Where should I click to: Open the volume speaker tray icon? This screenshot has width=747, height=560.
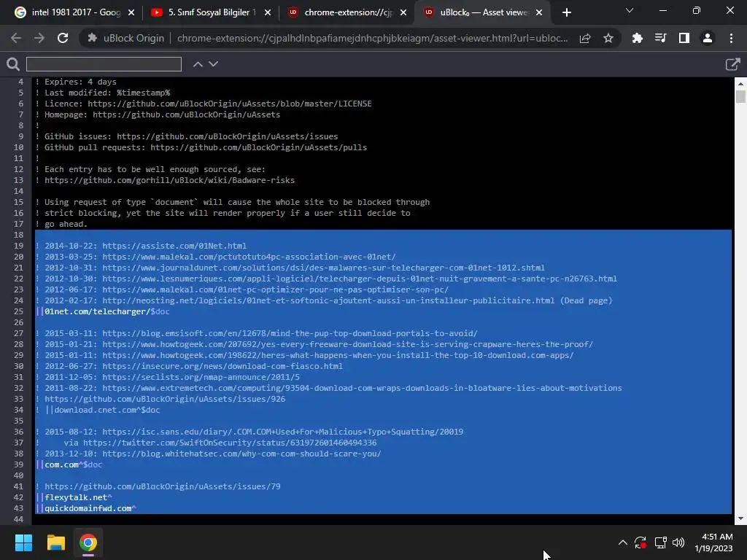678,542
